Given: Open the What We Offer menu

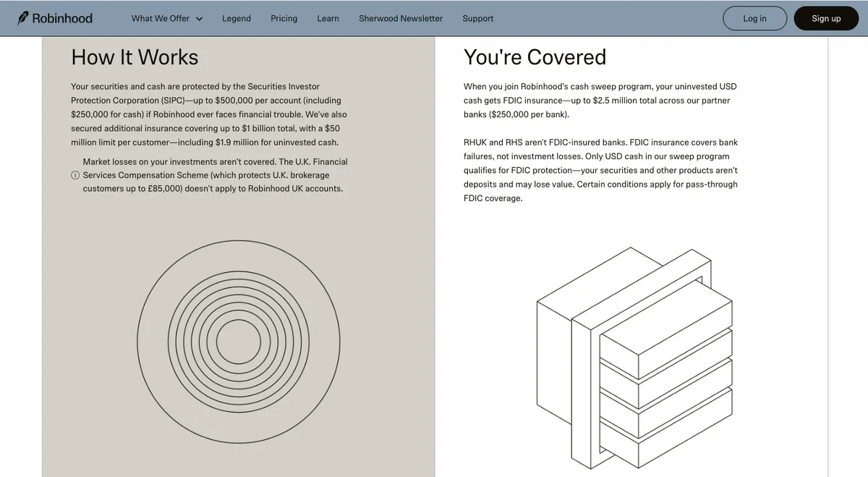Looking at the screenshot, I should pos(166,18).
